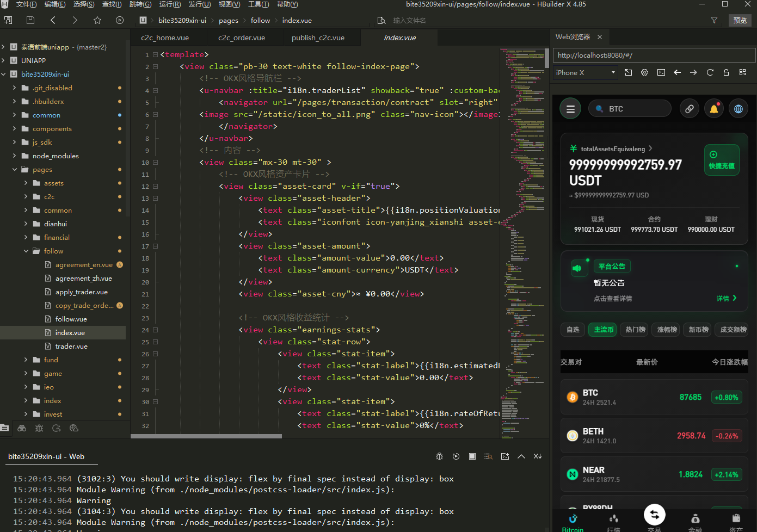This screenshot has height=532, width=757.
Task: Toggle fold marker on line 24
Action: [x=155, y=330]
